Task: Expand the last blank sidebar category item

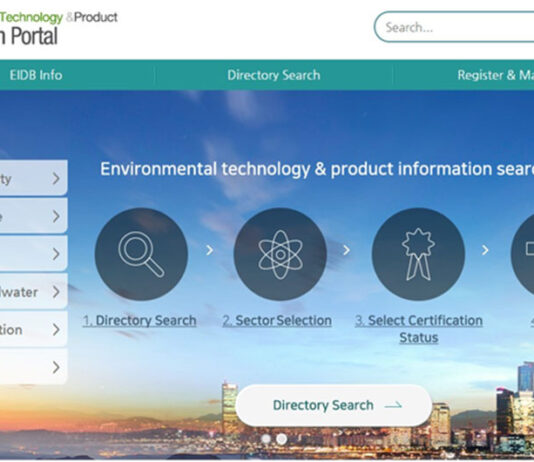Action: [x=33, y=367]
